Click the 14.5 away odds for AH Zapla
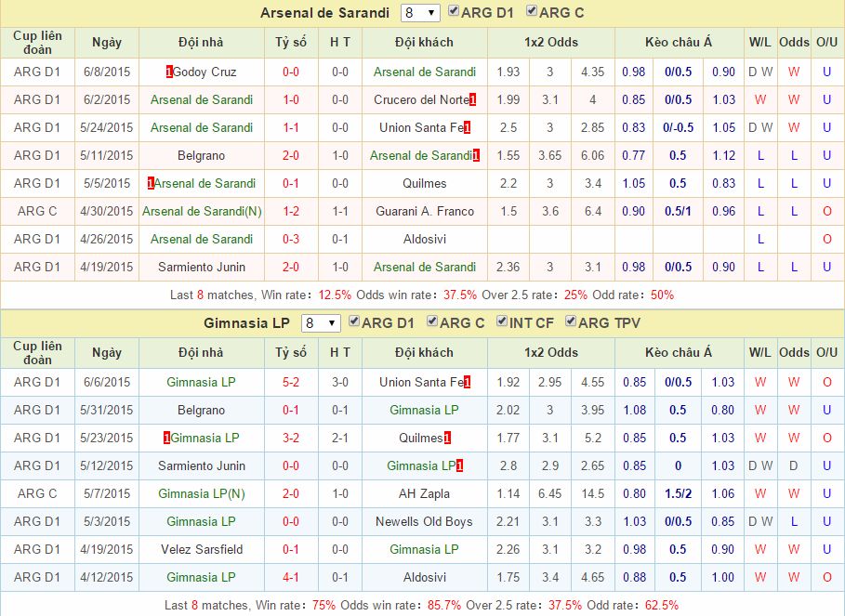 tap(593, 493)
